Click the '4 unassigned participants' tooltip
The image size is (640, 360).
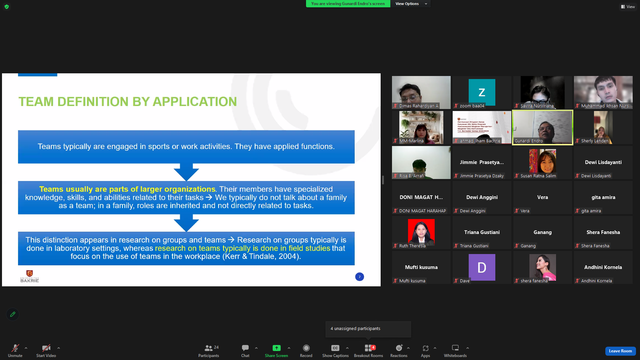[368, 329]
